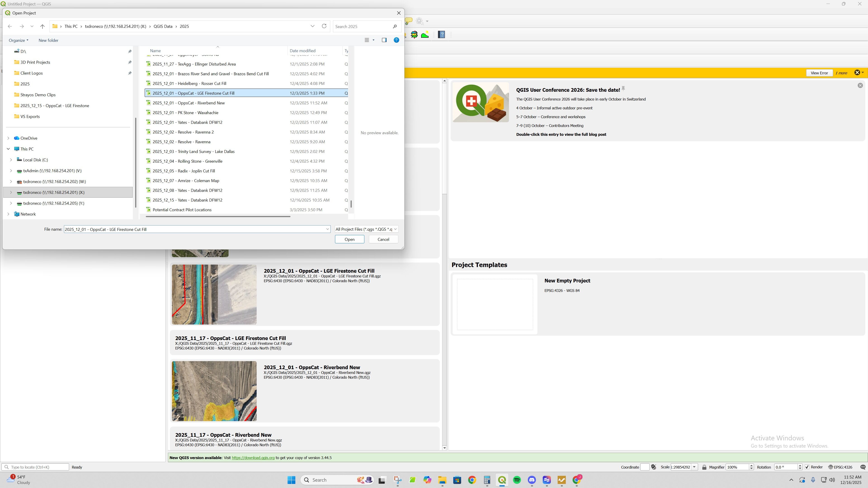Pin the QGIS User Conference news entry
Screen dimensions: 868x488
pos(623,88)
